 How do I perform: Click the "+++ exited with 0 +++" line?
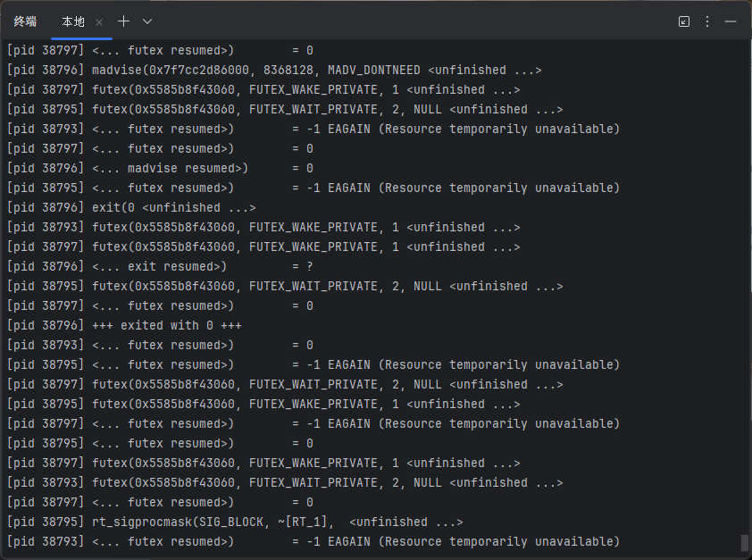coord(166,326)
